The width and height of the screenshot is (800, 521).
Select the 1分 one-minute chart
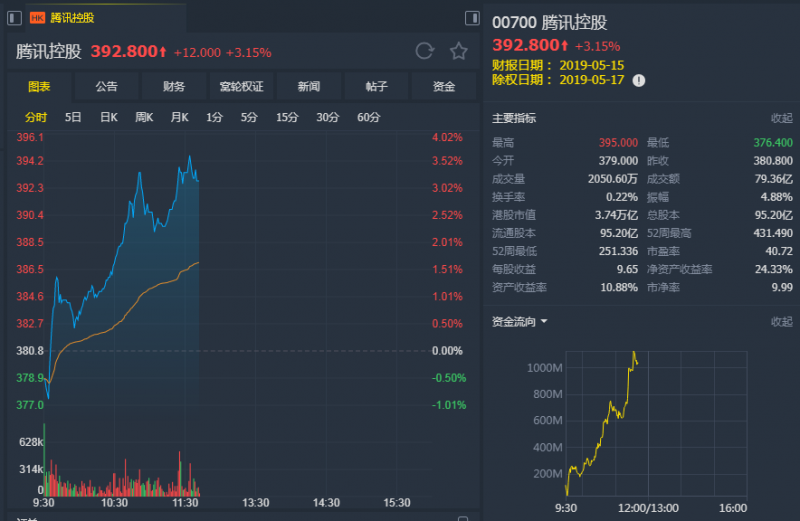point(214,117)
